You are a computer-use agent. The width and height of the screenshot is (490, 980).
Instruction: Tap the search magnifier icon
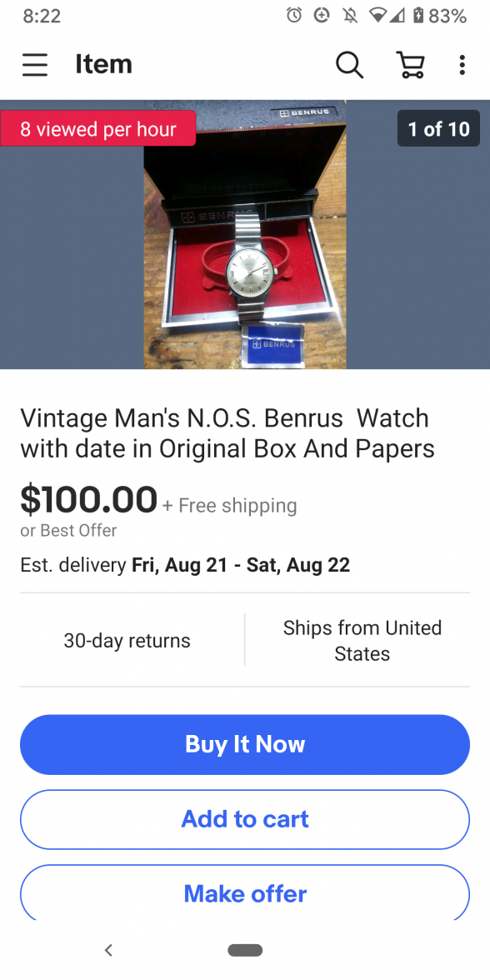349,64
